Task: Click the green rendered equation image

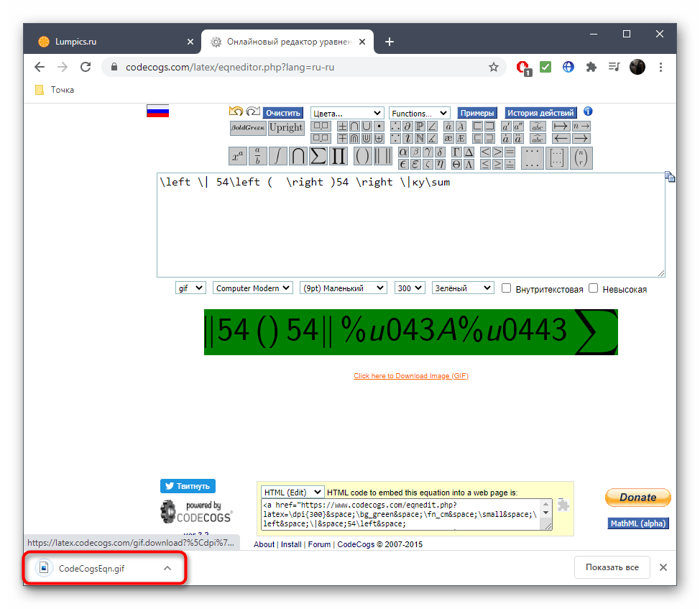Action: pos(410,332)
